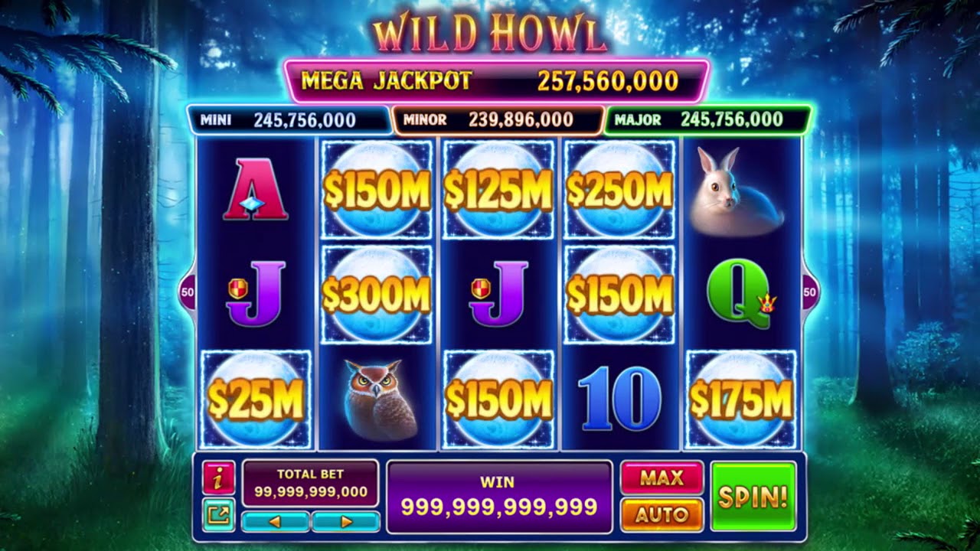
Task: Select the green Q symbol
Action: [741, 294]
